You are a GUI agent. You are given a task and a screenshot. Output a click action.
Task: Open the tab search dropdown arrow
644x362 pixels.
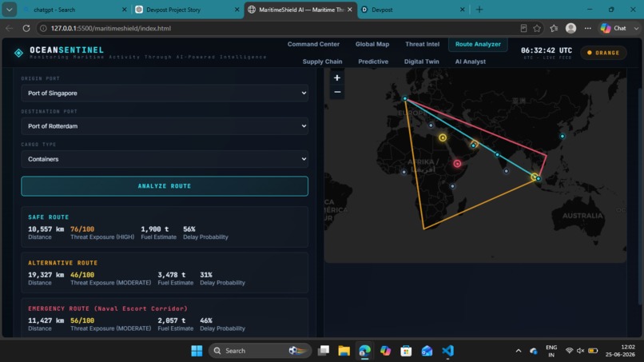9,10
